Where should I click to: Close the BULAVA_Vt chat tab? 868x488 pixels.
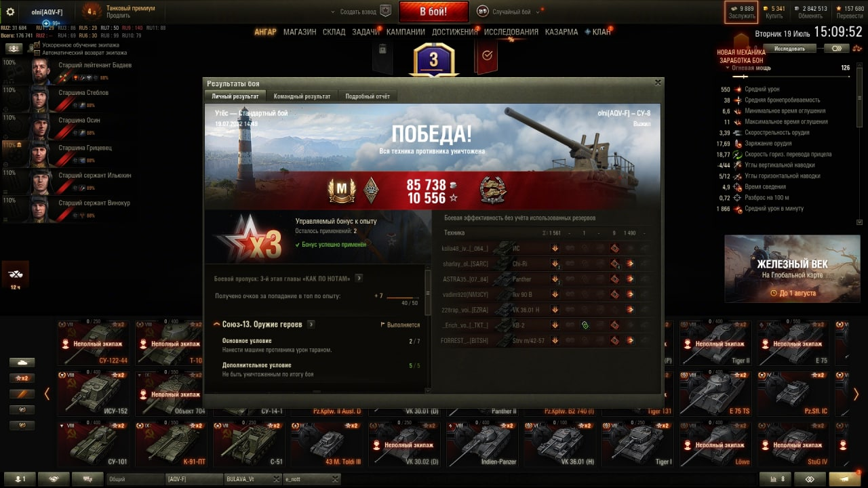coord(276,479)
